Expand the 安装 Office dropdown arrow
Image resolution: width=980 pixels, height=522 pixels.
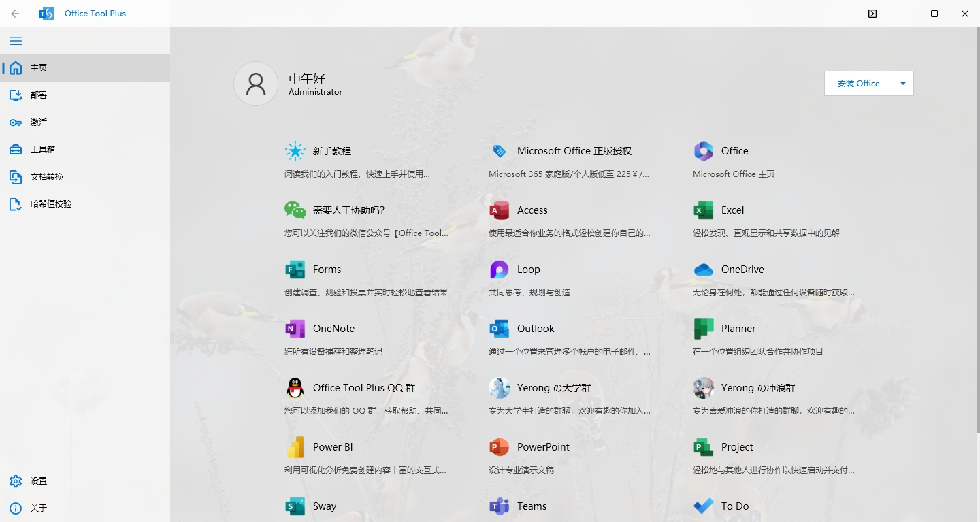(903, 84)
